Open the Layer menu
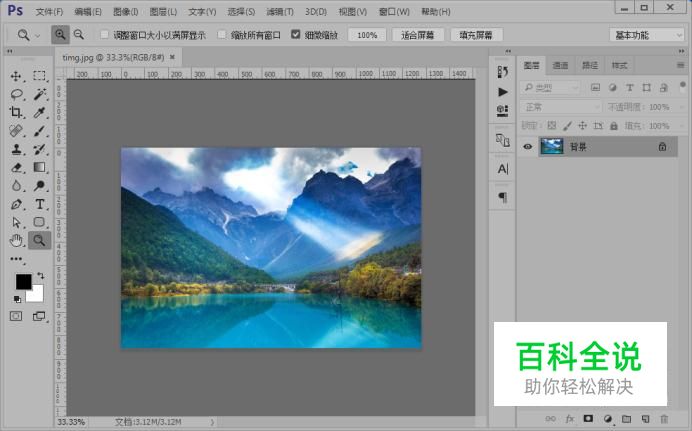This screenshot has width=692, height=431. click(x=163, y=12)
